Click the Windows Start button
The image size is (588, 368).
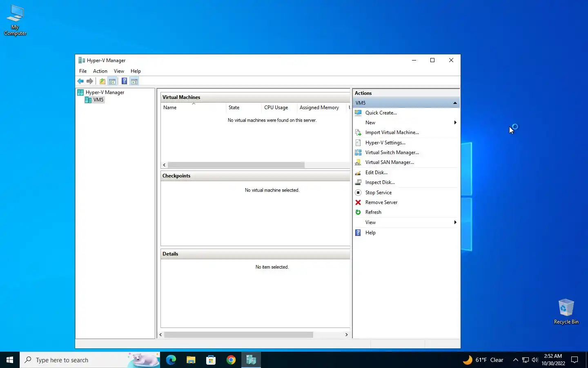pyautogui.click(x=10, y=360)
